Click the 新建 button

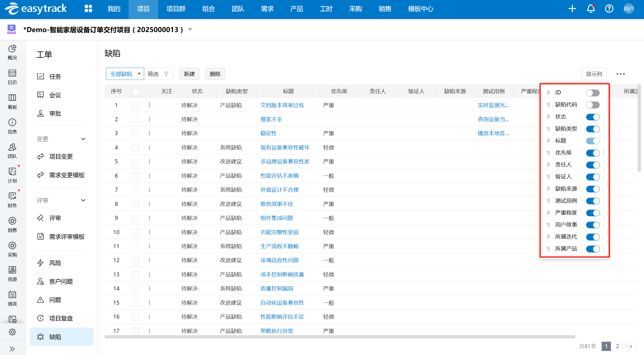(x=189, y=74)
